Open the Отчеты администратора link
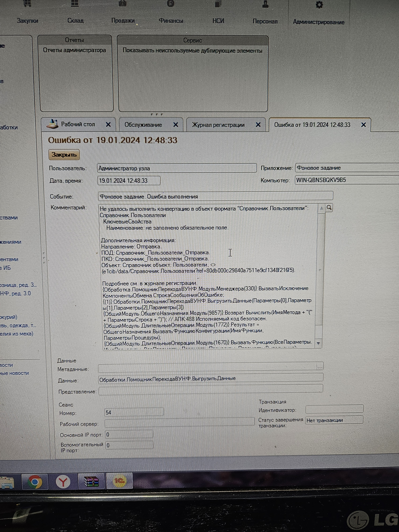The height and width of the screenshot is (532, 399). 74,50
